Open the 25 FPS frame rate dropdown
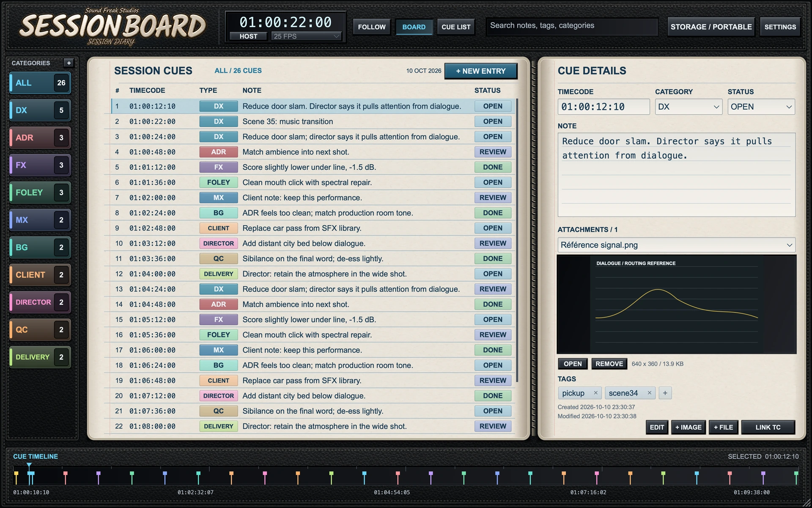Viewport: 812px width, 508px height. click(306, 36)
